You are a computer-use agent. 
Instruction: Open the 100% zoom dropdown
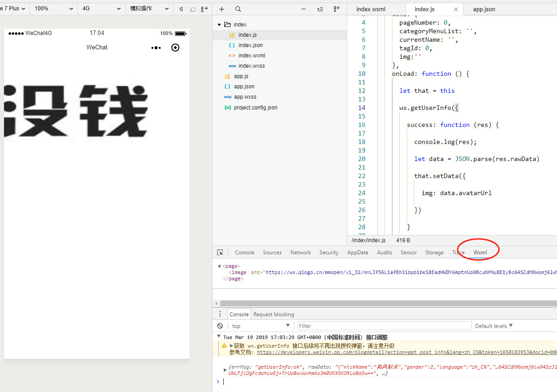click(54, 9)
